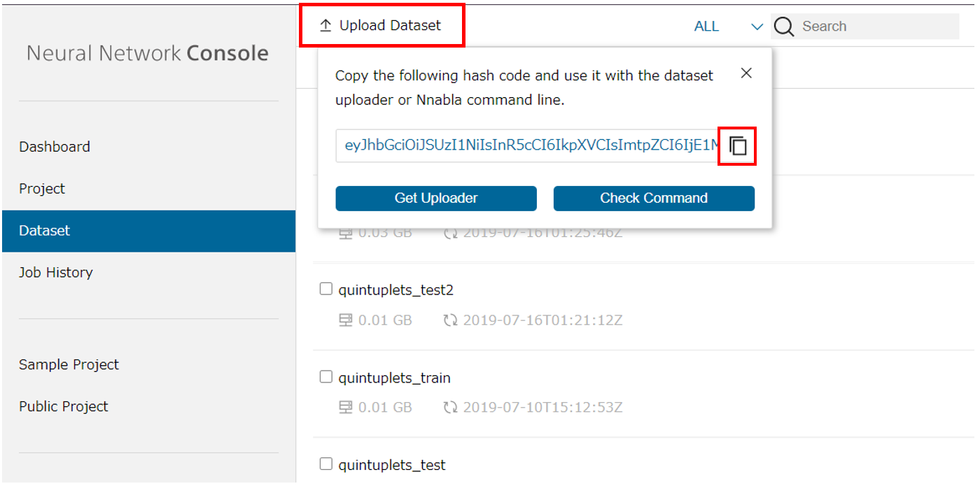Select the hash code text field
This screenshot has width=980, height=486.
[528, 146]
